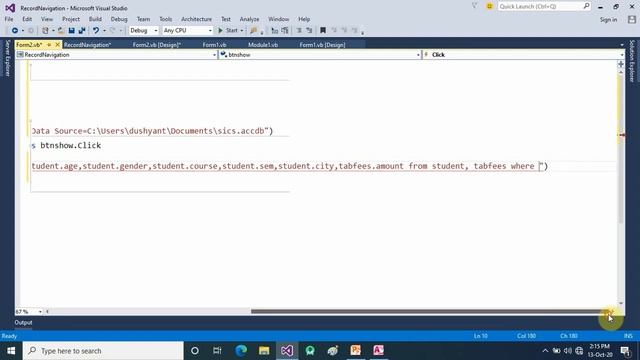
Task: Click the account picture icon beside Sign in
Action: 632,19
